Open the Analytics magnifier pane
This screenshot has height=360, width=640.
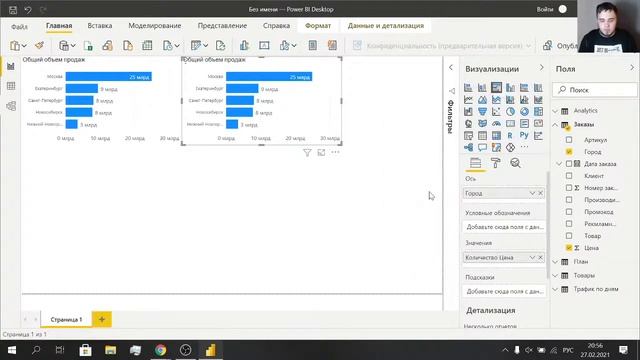[516, 163]
